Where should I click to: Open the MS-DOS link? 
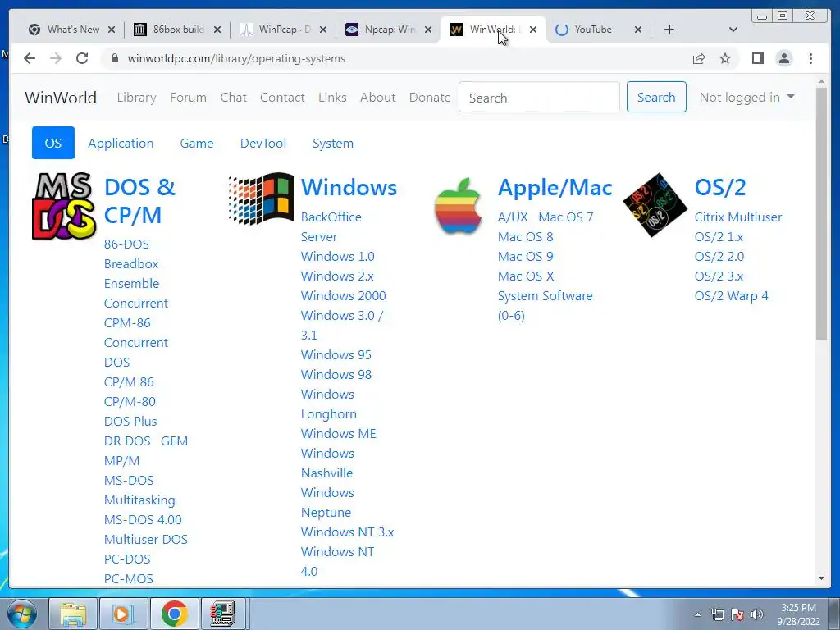[129, 480]
